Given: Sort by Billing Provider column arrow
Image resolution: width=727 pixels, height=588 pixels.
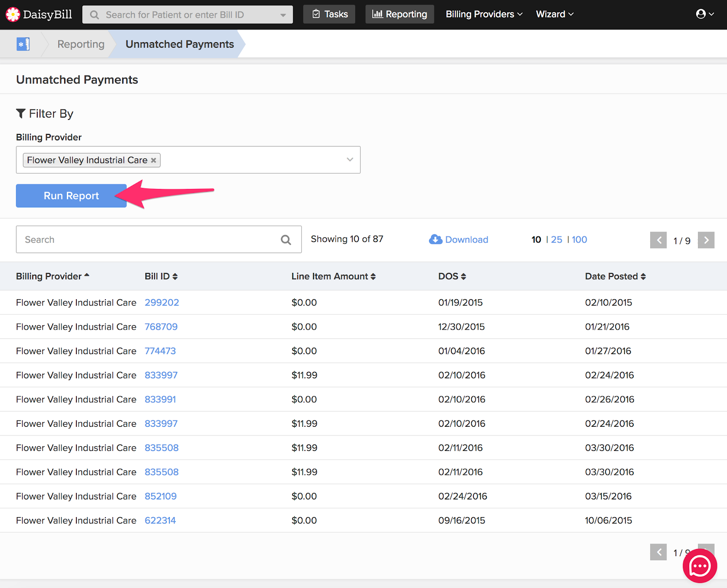Looking at the screenshot, I should (87, 275).
